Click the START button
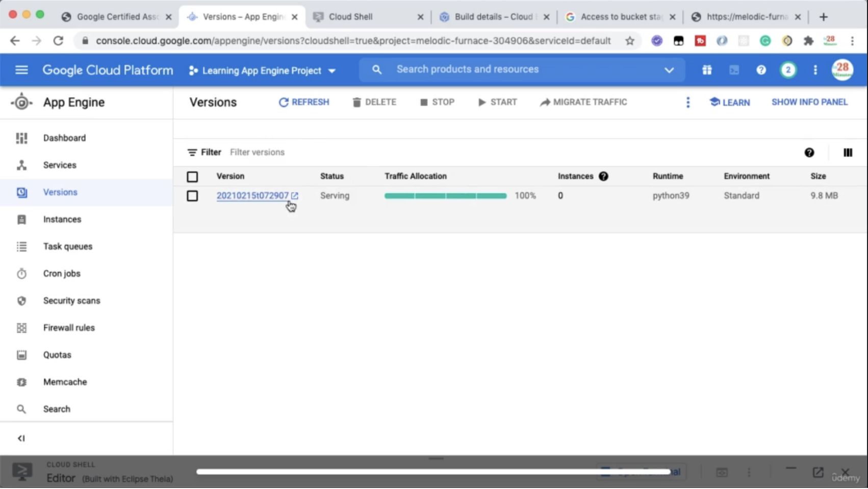Image resolution: width=868 pixels, height=489 pixels. tap(497, 103)
